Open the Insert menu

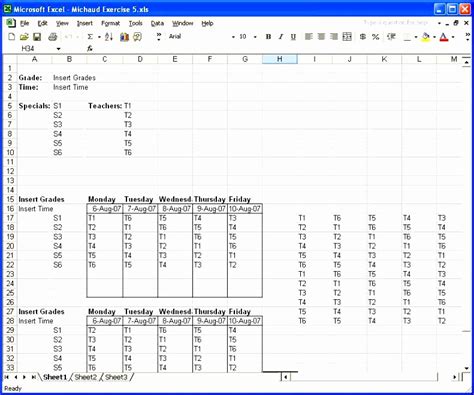tap(85, 23)
